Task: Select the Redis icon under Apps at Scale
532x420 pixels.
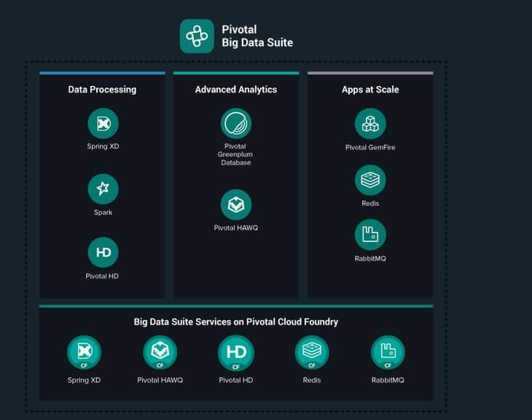Action: (370, 180)
